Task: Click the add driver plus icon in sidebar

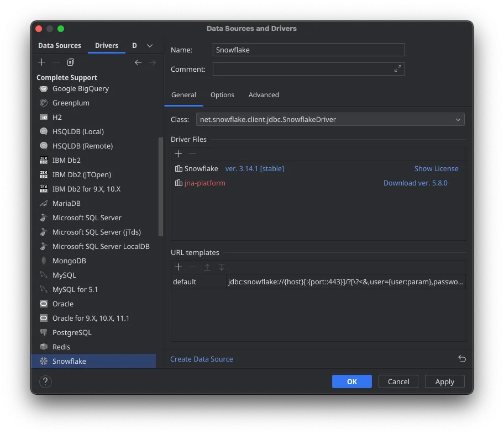Action: tap(41, 62)
